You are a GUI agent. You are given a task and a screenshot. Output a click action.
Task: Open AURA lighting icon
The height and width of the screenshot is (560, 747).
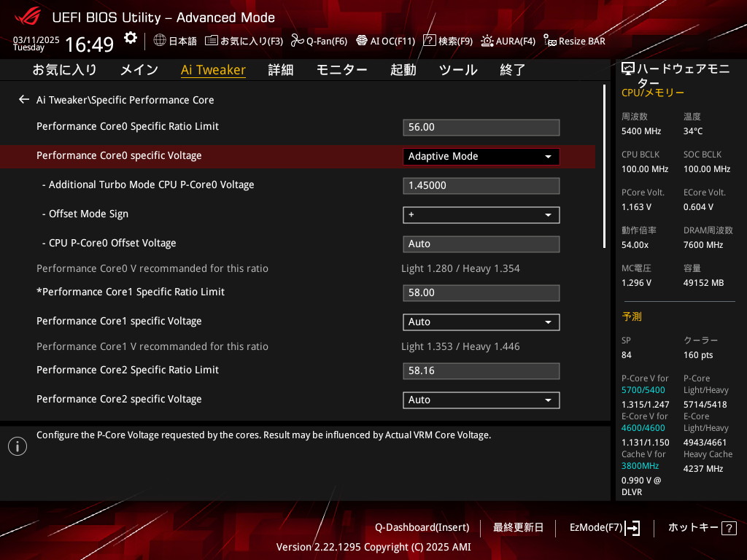tap(487, 41)
